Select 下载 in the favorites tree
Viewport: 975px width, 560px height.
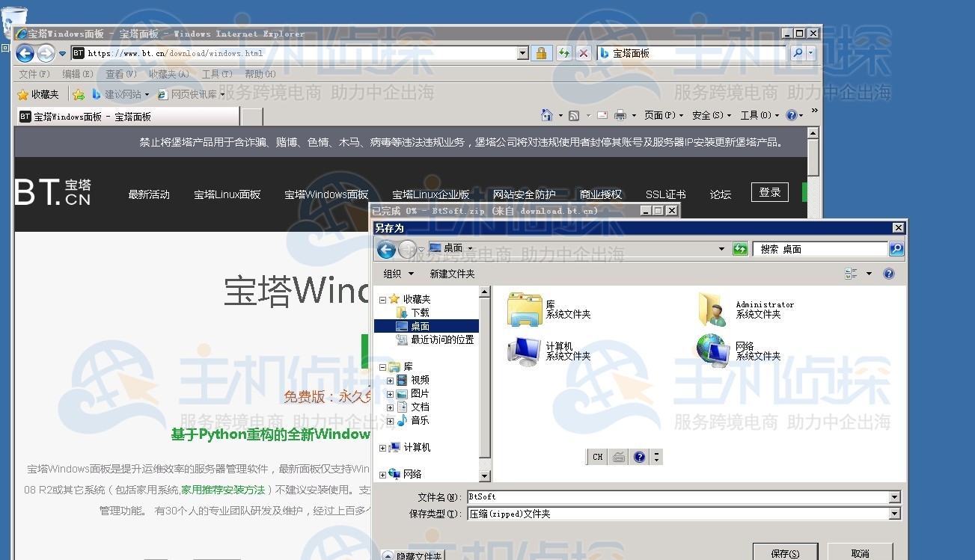[x=420, y=313]
